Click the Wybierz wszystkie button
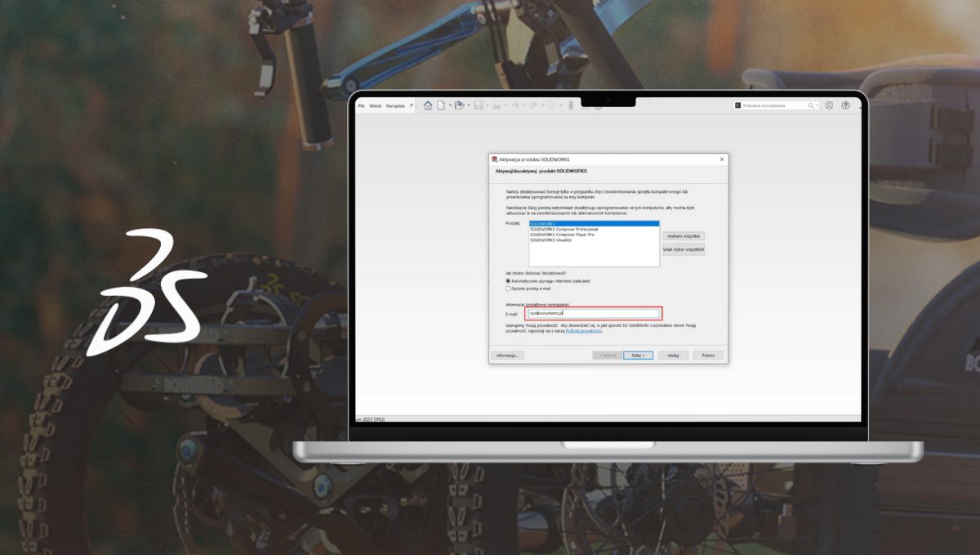The width and height of the screenshot is (980, 555). (683, 236)
